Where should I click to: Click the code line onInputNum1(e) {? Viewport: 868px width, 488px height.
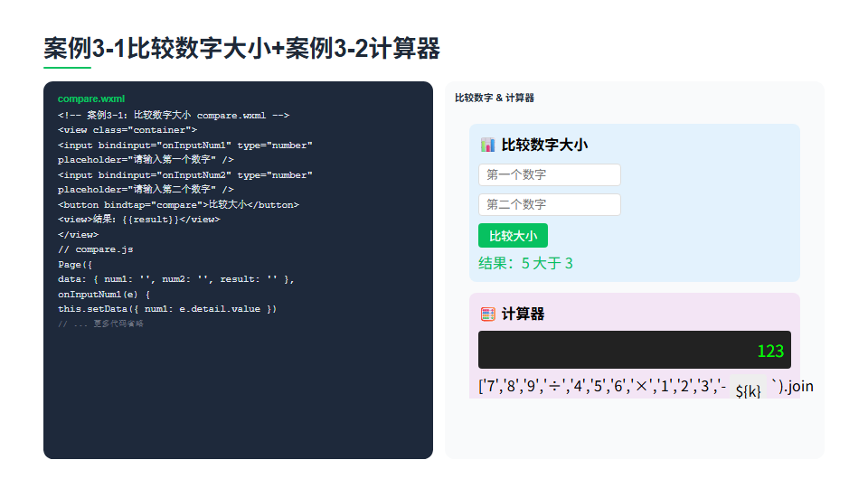click(103, 295)
